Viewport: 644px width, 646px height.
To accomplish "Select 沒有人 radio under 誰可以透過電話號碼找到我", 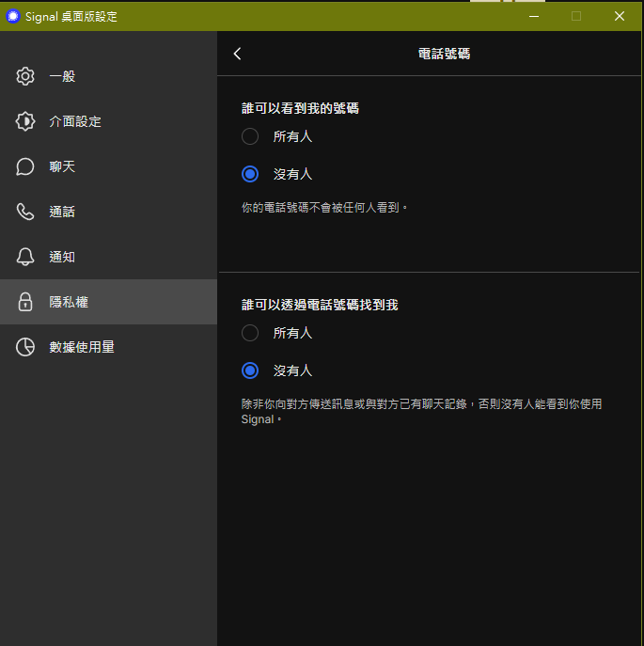I will click(250, 370).
